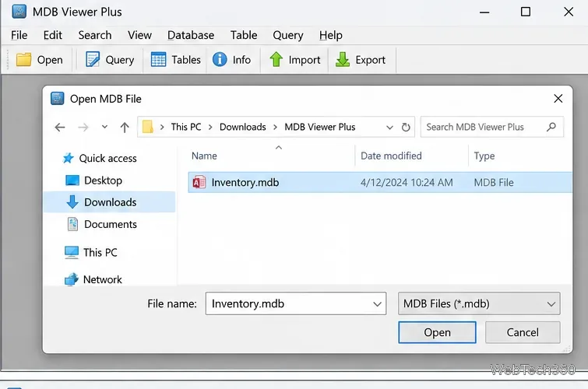Click the MDB Viewer Plus app icon
588x389 pixels.
(19, 12)
